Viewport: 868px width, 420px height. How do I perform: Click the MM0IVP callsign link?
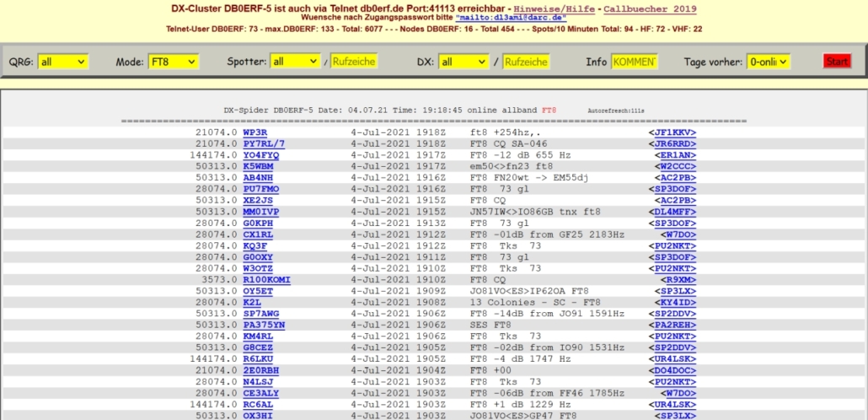point(260,212)
